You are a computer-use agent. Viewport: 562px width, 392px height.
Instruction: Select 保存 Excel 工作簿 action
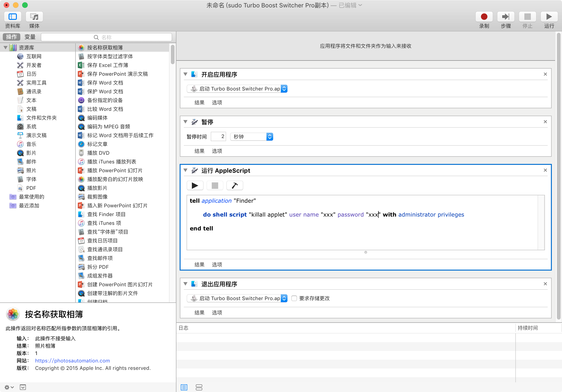pos(123,65)
